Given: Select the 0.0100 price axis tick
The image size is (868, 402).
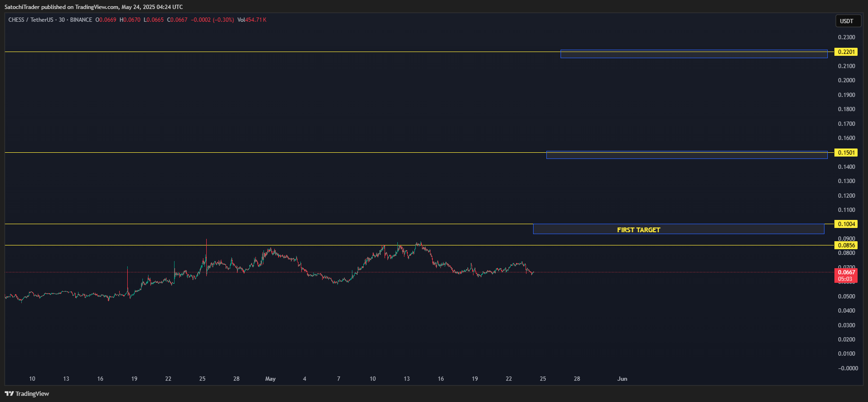Looking at the screenshot, I should click(x=847, y=354).
